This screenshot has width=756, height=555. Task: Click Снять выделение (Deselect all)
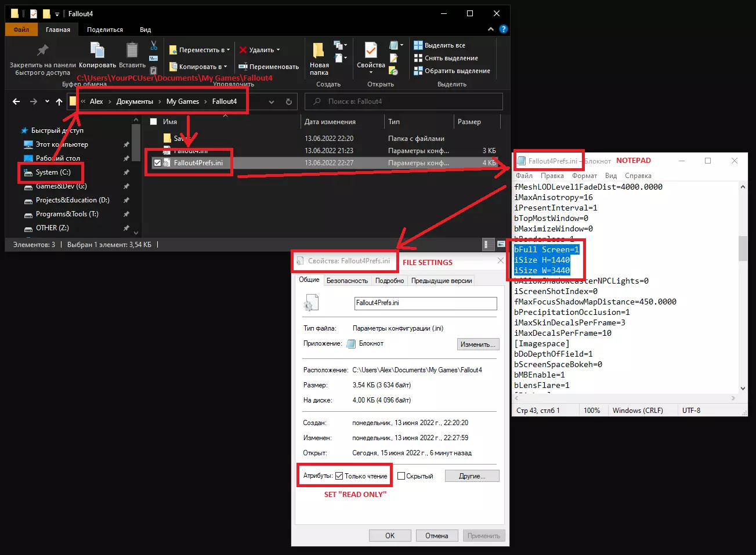coord(446,58)
